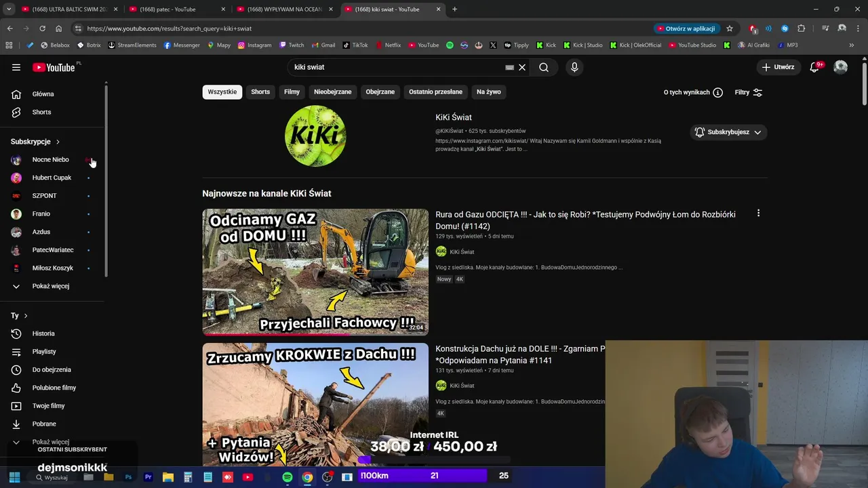Select Ostatnio przesłane filter chip
The width and height of the screenshot is (868, 488).
[x=435, y=91]
